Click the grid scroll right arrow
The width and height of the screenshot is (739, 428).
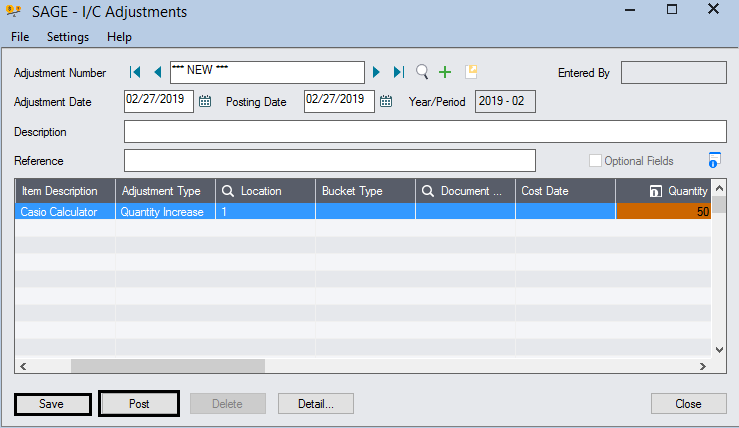[x=703, y=366]
